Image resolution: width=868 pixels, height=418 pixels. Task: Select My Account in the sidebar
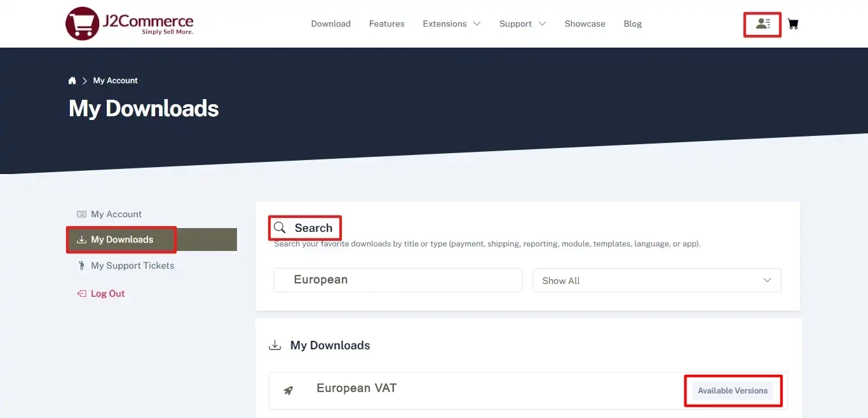116,214
